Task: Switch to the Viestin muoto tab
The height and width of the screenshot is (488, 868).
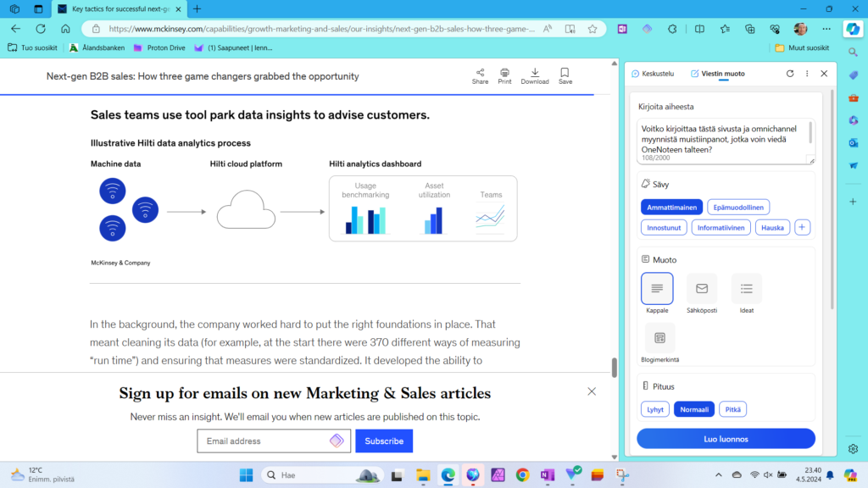Action: click(x=717, y=74)
